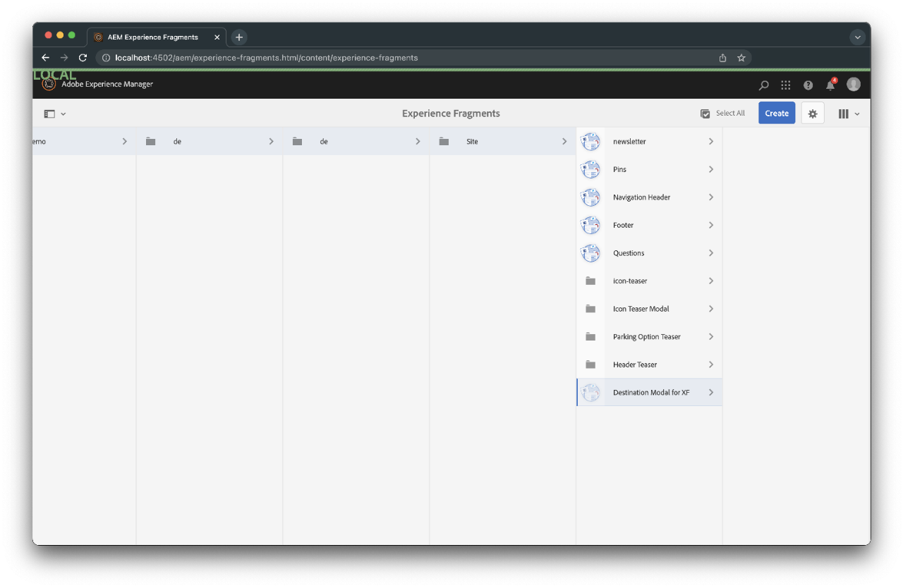The image size is (903, 588).
Task: View notifications via the bell icon
Action: click(830, 85)
